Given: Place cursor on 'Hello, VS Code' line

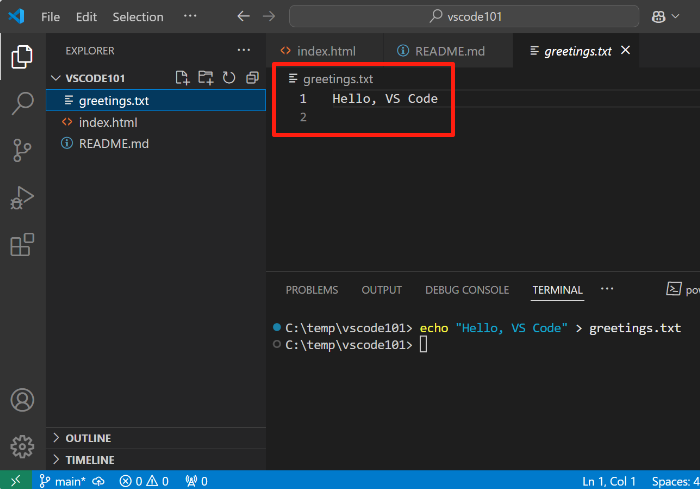Looking at the screenshot, I should (385, 99).
